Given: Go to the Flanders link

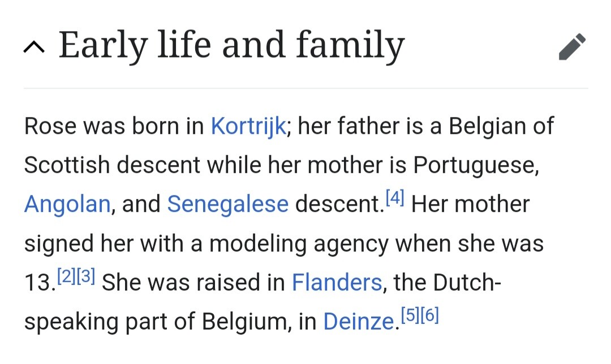Looking at the screenshot, I should coord(337,282).
